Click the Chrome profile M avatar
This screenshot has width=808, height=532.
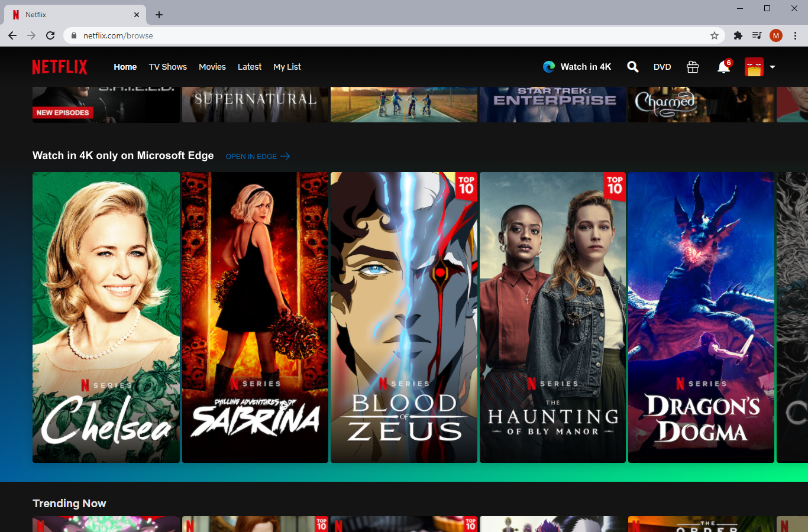coord(776,35)
